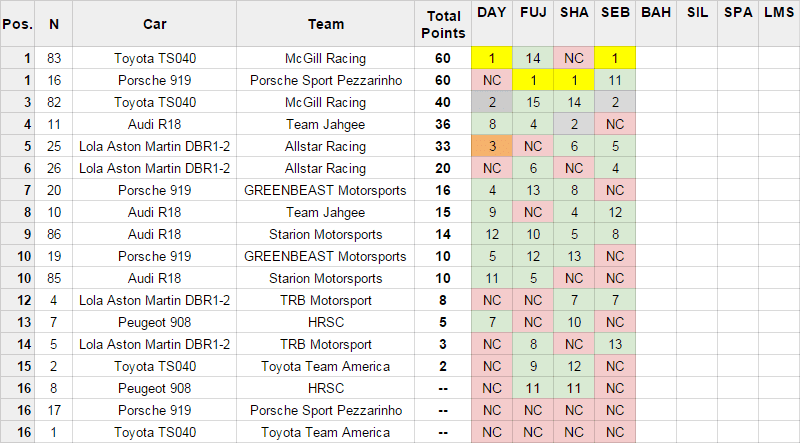800x443 pixels.
Task: Click the gray SHA cell showing 2
Action: coord(574,124)
